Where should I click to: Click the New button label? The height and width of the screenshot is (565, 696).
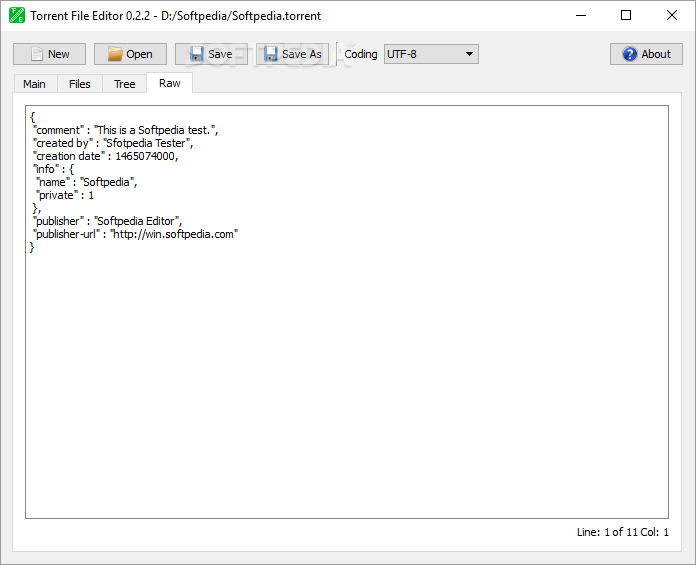click(x=59, y=54)
